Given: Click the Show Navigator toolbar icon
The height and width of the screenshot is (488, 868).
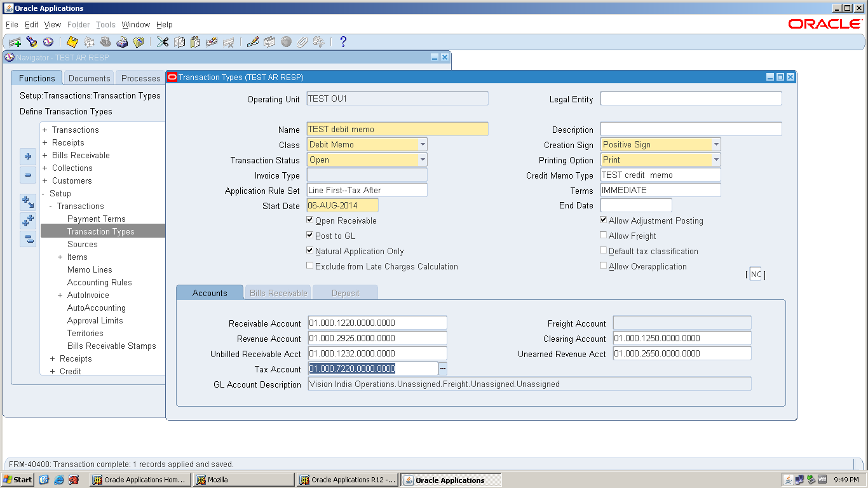Looking at the screenshot, I should [48, 42].
